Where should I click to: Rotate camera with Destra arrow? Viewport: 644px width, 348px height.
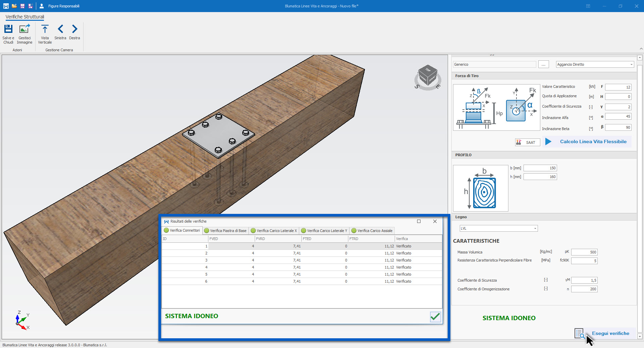(x=75, y=30)
